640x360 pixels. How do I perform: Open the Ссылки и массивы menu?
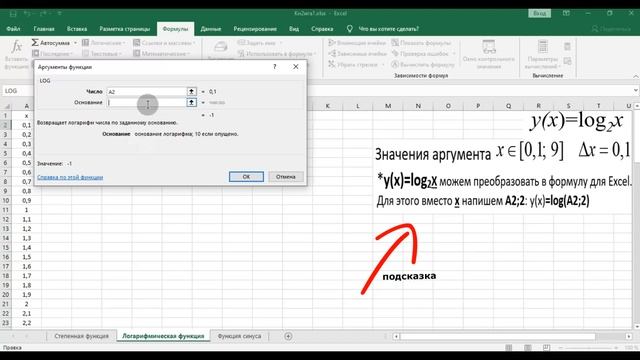coord(164,43)
